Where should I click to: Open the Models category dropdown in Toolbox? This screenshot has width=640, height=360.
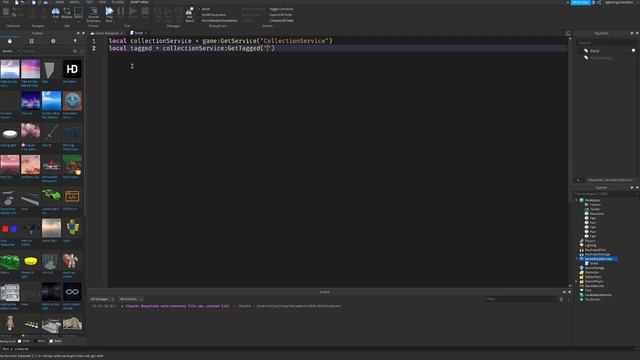pos(10,51)
